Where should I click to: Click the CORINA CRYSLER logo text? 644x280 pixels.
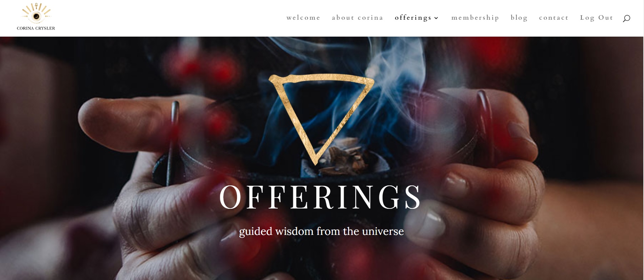pos(36,28)
